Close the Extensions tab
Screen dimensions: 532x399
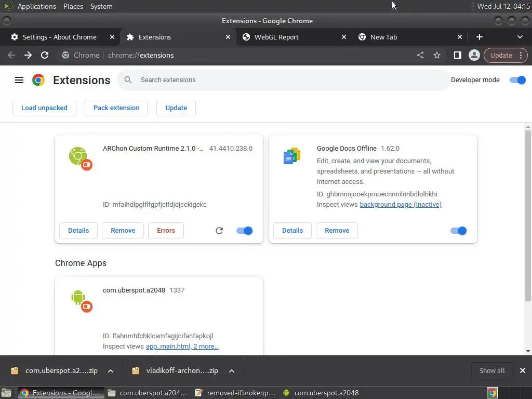(228, 37)
